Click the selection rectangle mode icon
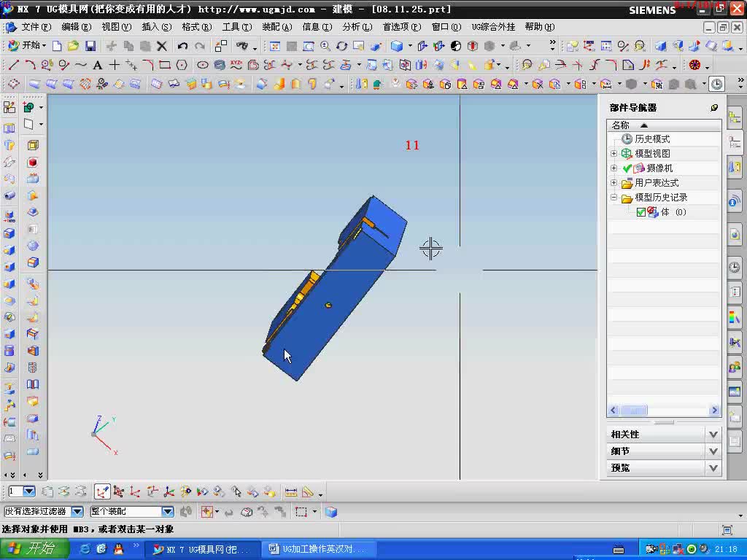This screenshot has width=747, height=560. coord(301,512)
